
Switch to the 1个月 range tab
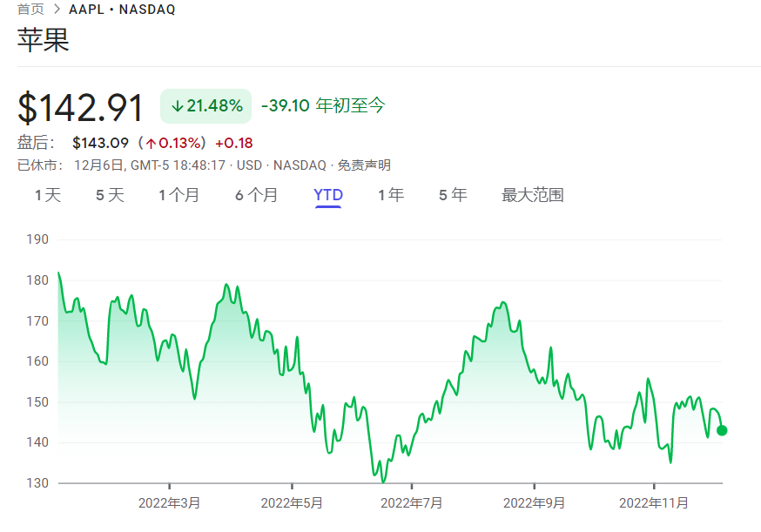(x=179, y=195)
